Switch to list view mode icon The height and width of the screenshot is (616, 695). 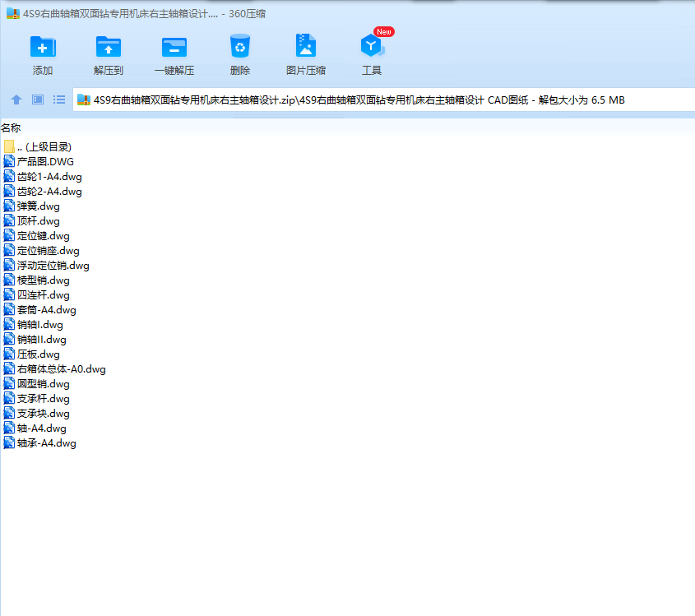pyautogui.click(x=59, y=100)
